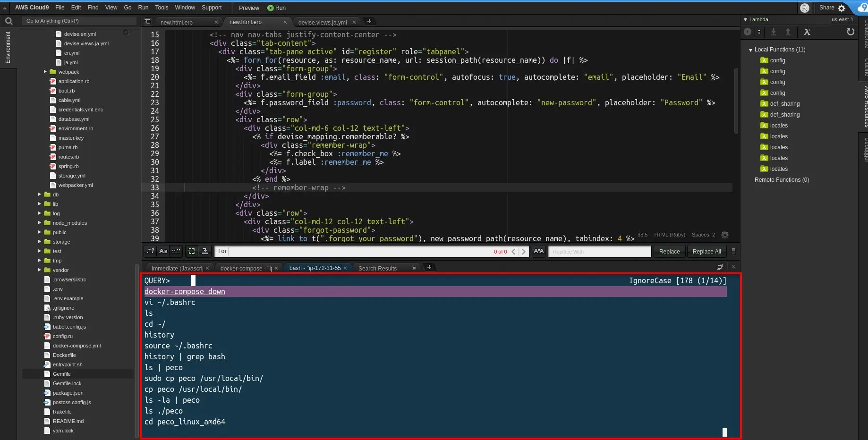Open editor status bar settings gear
The width and height of the screenshot is (868, 440).
[725, 235]
